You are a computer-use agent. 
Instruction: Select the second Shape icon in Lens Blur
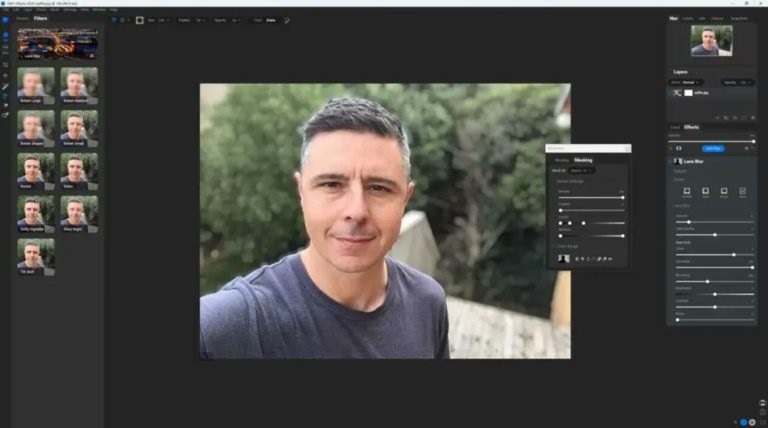[705, 191]
